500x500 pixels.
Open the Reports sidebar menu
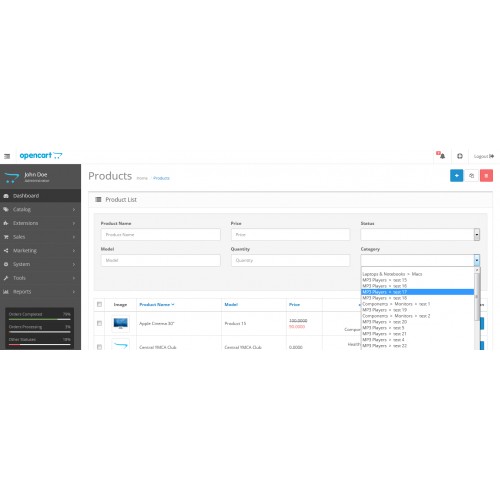point(40,292)
